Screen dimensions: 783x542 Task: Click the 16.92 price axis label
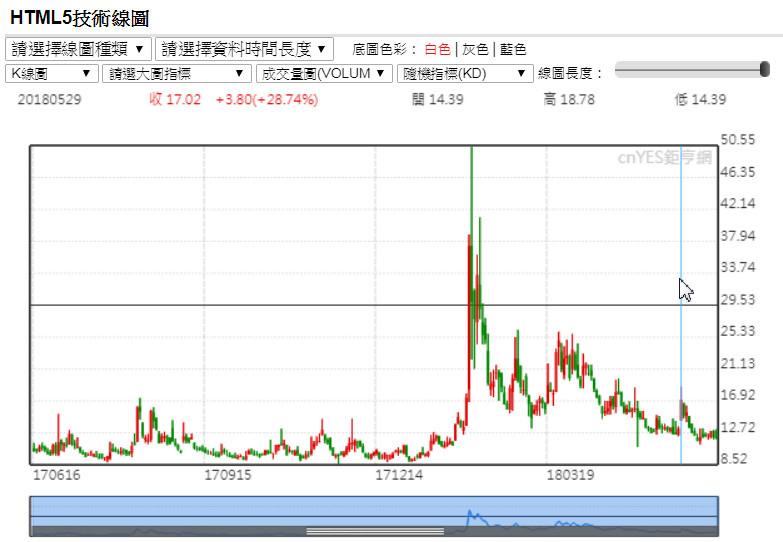(738, 395)
